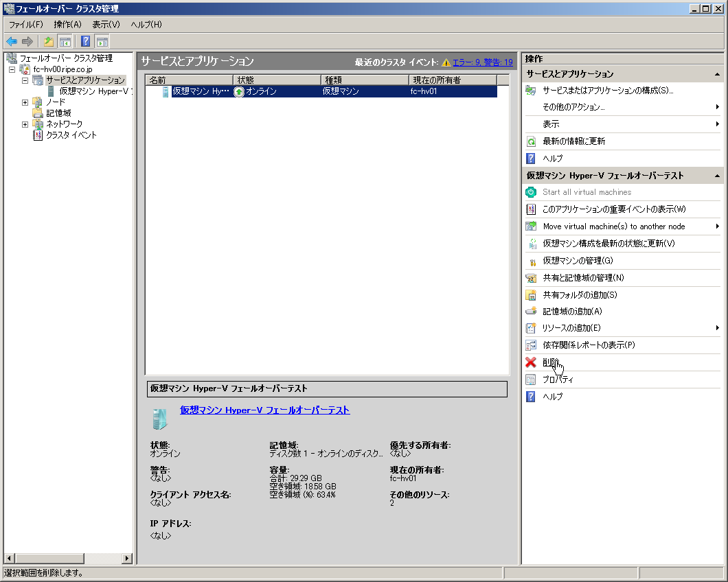The image size is (728, 582).
Task: Click the add shared folder icon
Action: point(531,294)
